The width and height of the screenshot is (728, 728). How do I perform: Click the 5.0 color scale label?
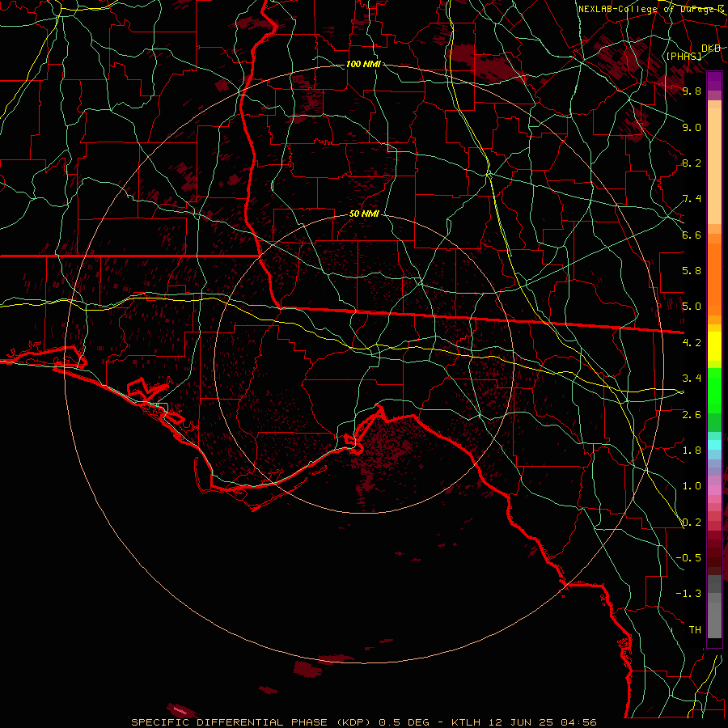click(x=692, y=307)
